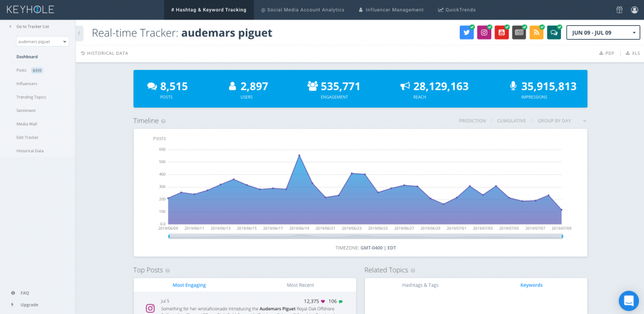Image resolution: width=644 pixels, height=314 pixels.
Task: Click the right timeline range slider handle
Action: point(562,237)
